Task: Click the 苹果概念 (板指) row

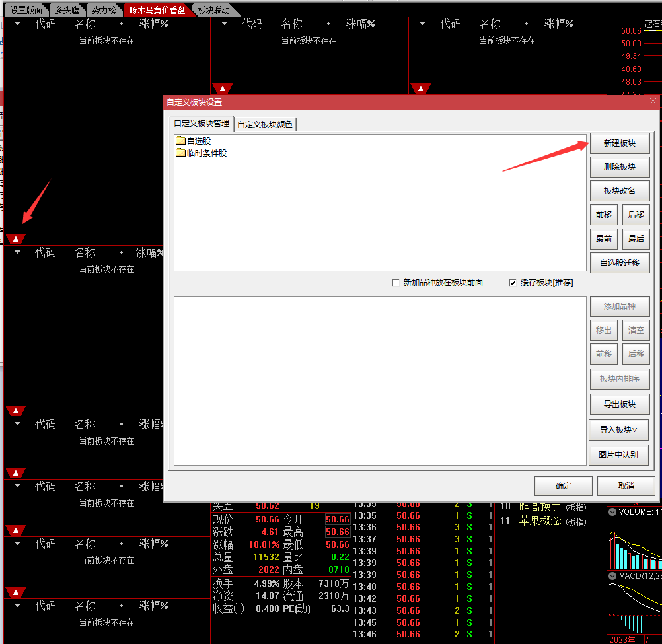Action: [x=544, y=520]
